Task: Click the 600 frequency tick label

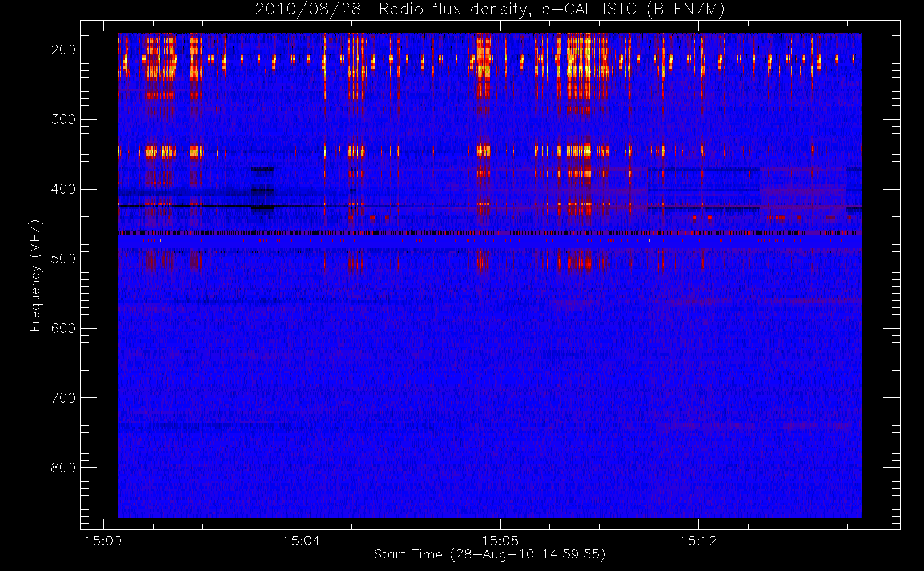Action: 63,328
